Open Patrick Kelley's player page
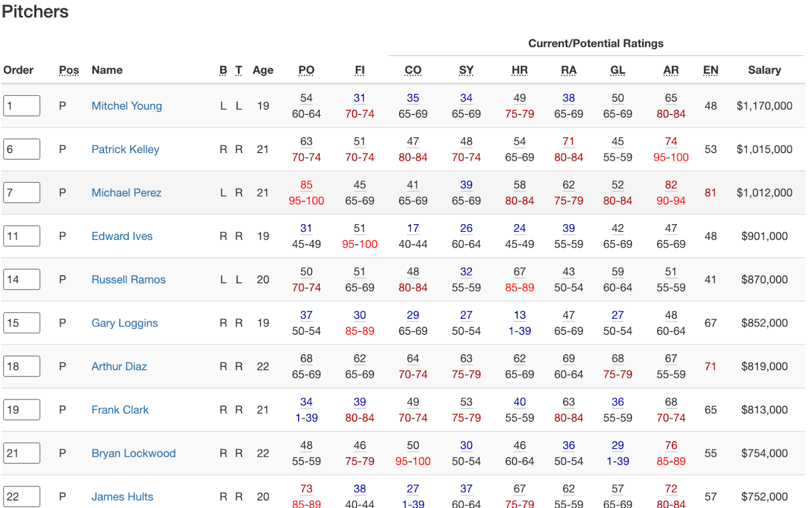Image resolution: width=812 pixels, height=508 pixels. click(x=125, y=149)
